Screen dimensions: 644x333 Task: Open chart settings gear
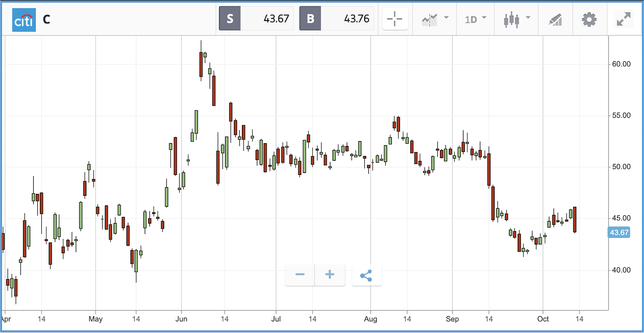(589, 19)
